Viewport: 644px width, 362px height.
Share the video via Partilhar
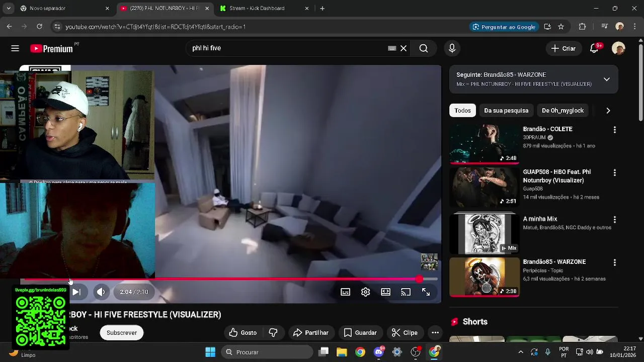tap(311, 332)
